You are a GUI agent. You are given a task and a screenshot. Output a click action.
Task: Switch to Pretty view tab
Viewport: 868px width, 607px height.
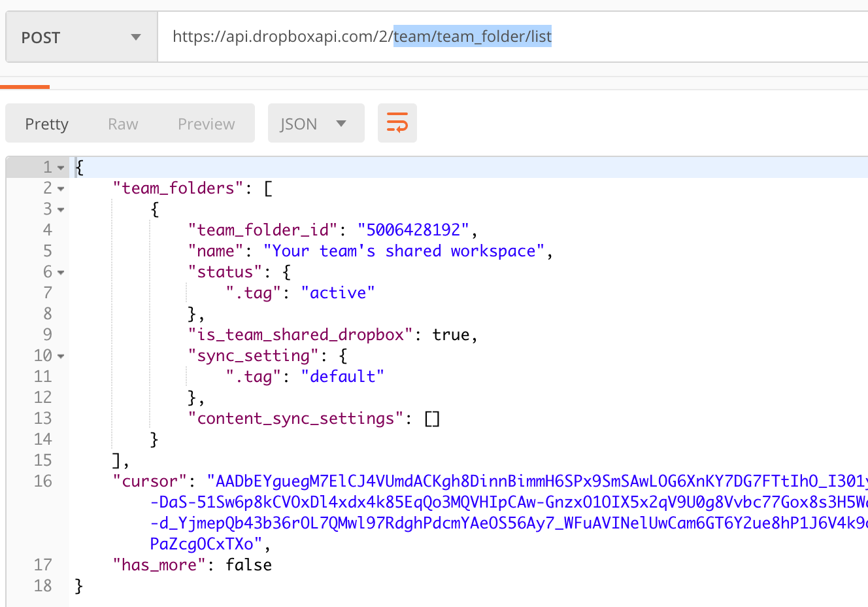pos(46,124)
